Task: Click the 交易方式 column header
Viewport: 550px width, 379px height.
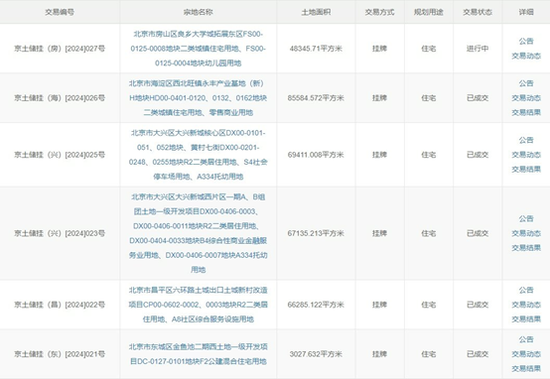Action: [x=380, y=12]
